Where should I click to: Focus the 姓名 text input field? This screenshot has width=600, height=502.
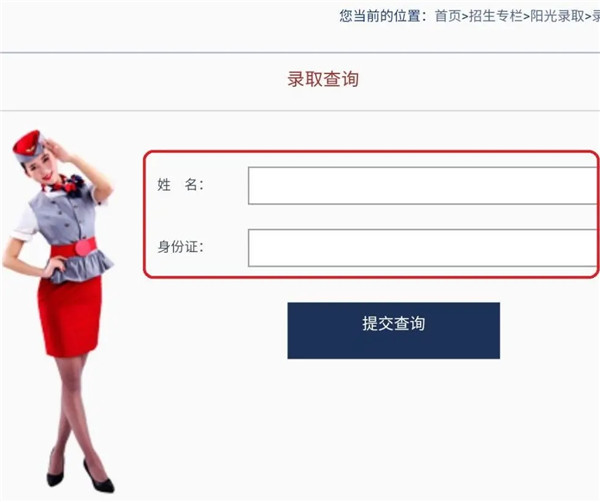[424, 186]
